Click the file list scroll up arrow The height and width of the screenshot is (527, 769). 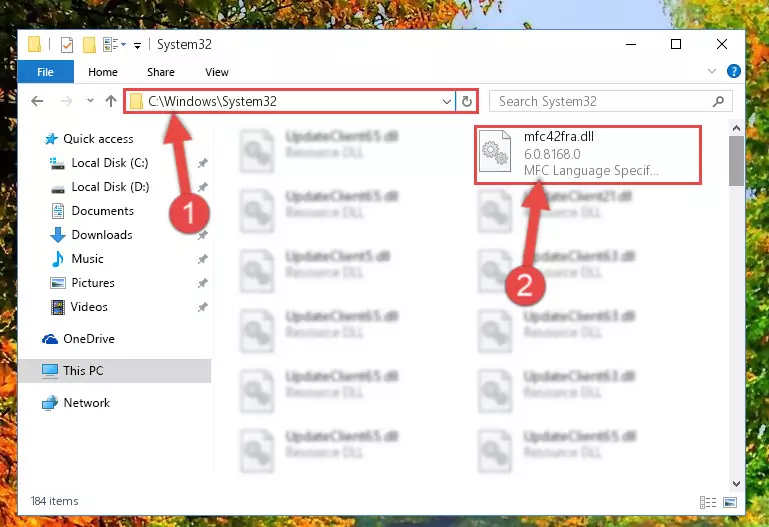pos(736,128)
